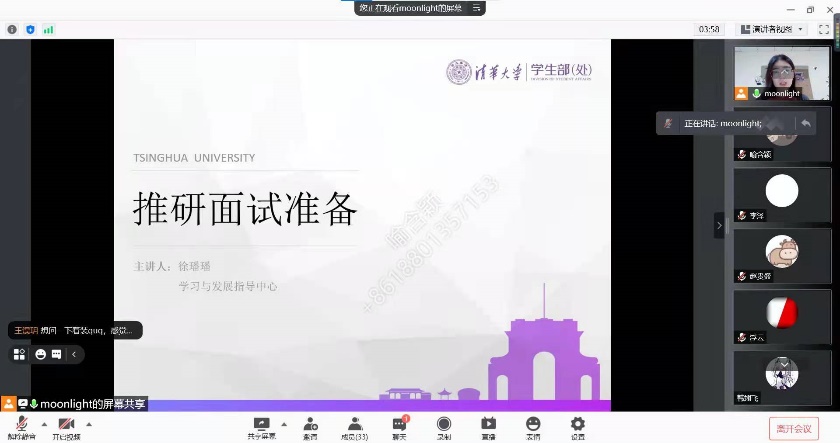Click the Share Screen icon
Image resolution: width=840 pixels, height=443 pixels.
tap(262, 425)
